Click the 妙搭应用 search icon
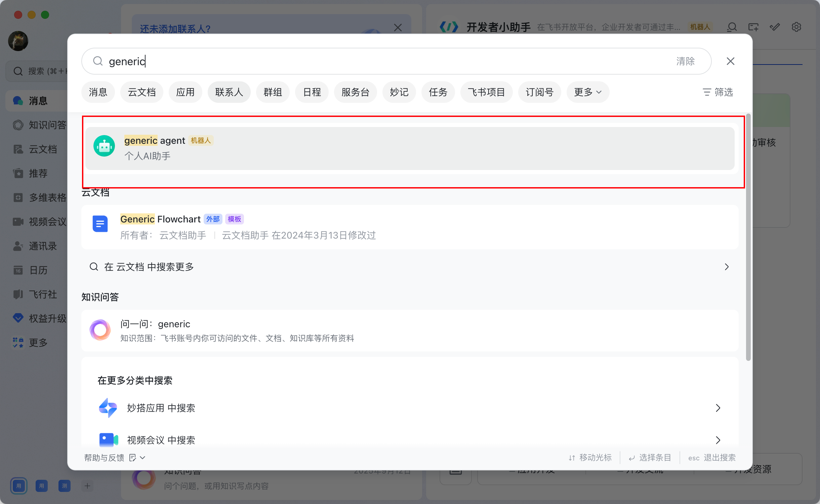Image resolution: width=820 pixels, height=504 pixels. (x=108, y=408)
